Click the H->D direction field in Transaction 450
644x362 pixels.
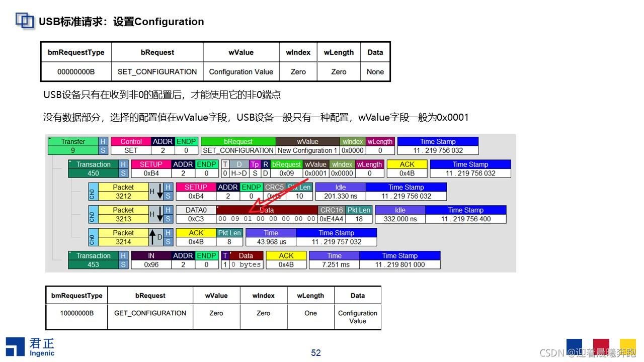tap(239, 169)
